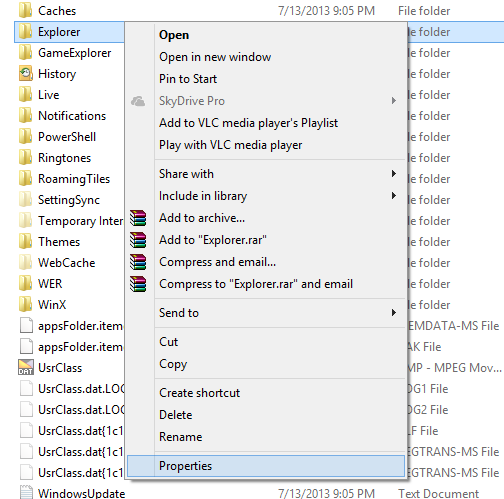Viewport: 504px width, 499px height.
Task: Choose Rename from the context menu
Action: pyautogui.click(x=266, y=437)
